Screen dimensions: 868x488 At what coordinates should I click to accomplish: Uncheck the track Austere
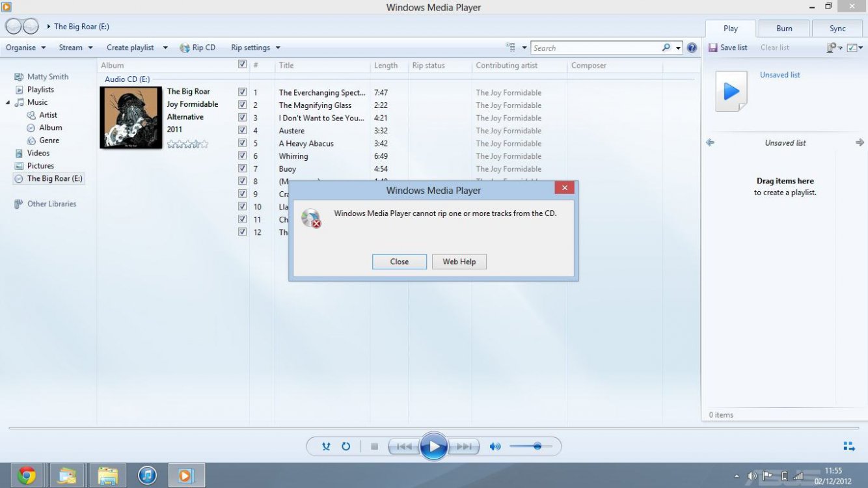[x=242, y=129]
